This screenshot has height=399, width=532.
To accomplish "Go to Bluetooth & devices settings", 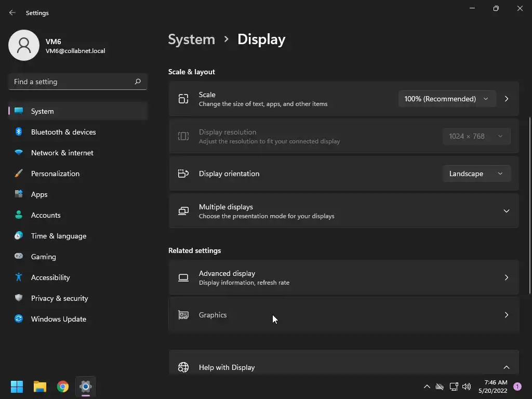I will coord(78,131).
